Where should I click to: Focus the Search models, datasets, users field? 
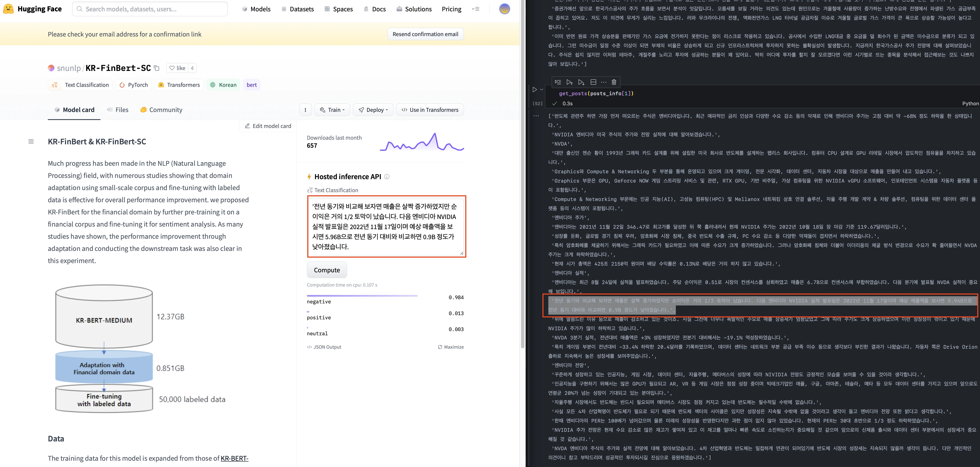pyautogui.click(x=150, y=9)
